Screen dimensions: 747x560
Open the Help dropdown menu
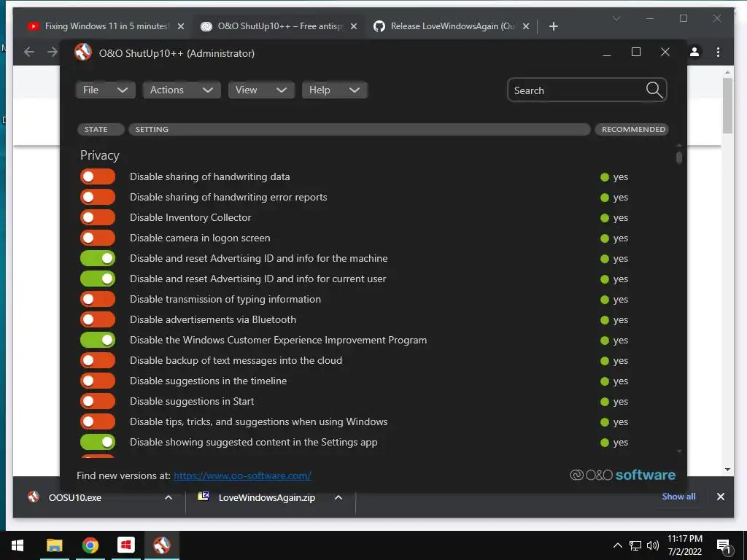coord(334,90)
